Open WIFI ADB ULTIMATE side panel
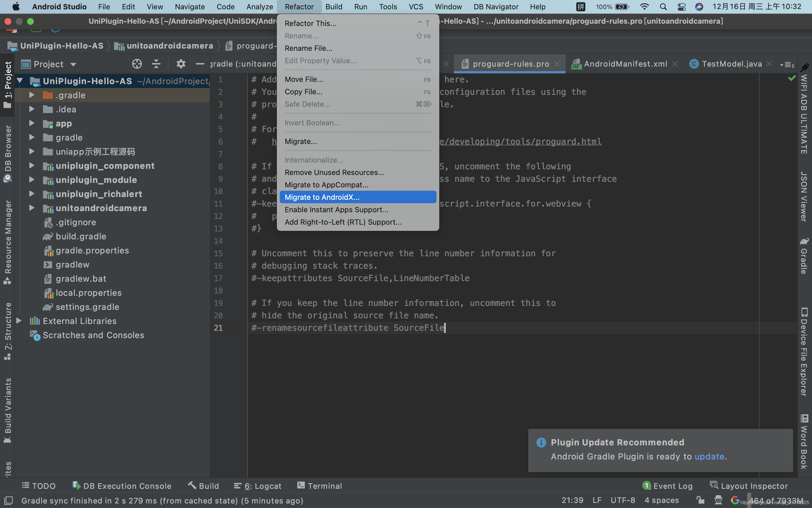 coord(805,109)
